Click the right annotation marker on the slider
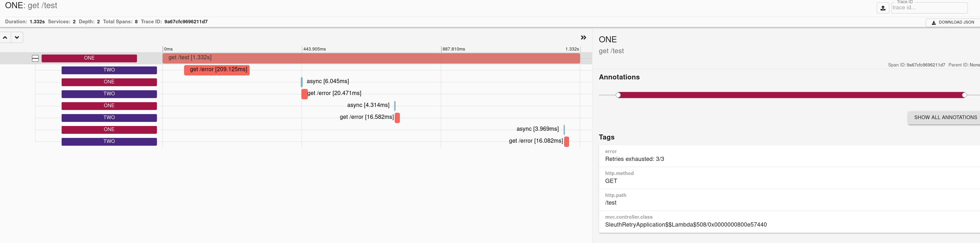The width and height of the screenshot is (980, 243). tap(964, 95)
